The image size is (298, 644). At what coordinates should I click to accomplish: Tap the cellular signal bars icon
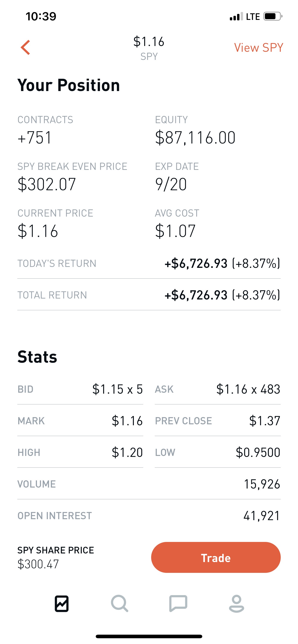pos(236,17)
